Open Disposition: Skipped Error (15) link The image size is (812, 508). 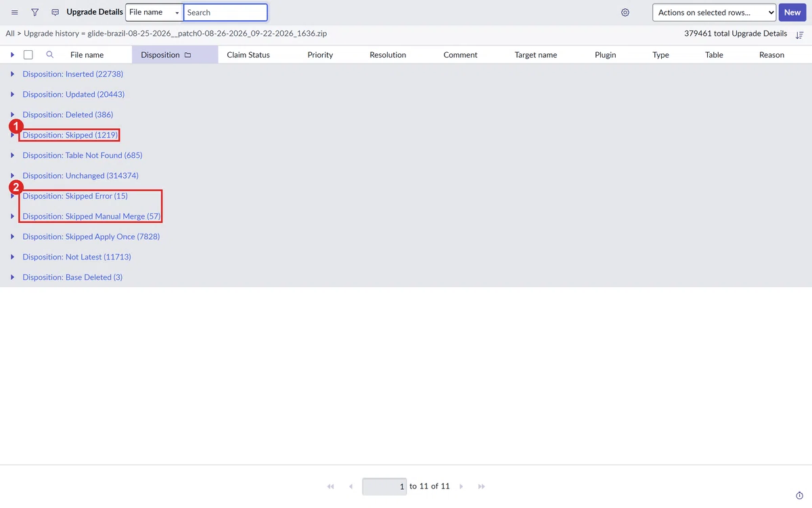75,196
